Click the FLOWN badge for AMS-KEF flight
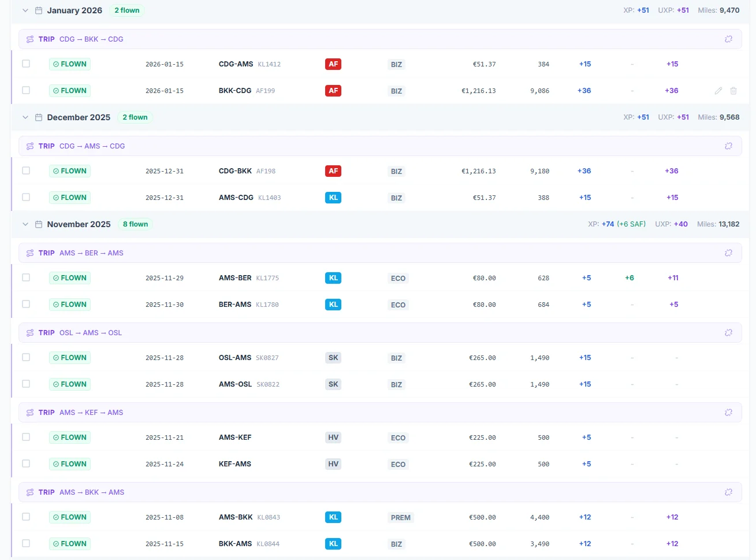 pos(70,437)
